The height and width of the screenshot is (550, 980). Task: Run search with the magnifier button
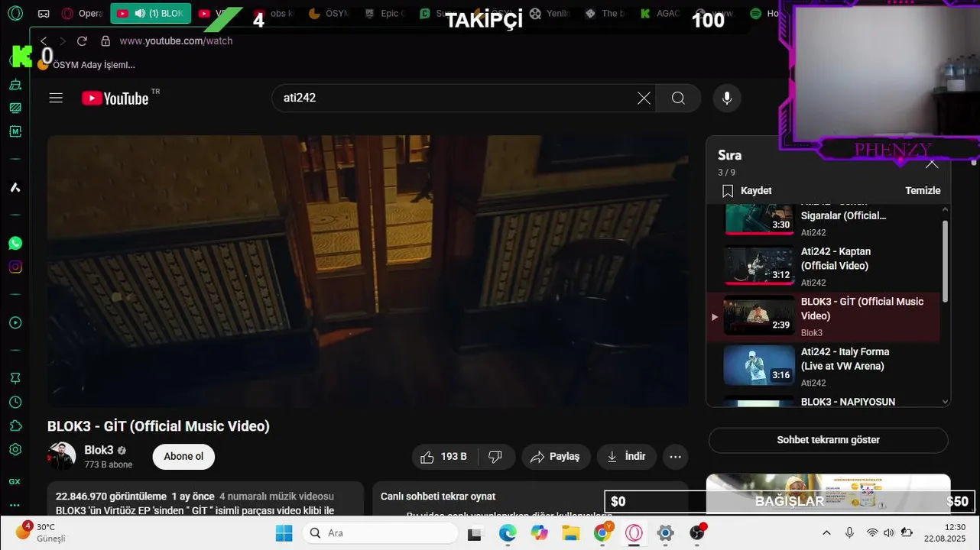coord(678,98)
